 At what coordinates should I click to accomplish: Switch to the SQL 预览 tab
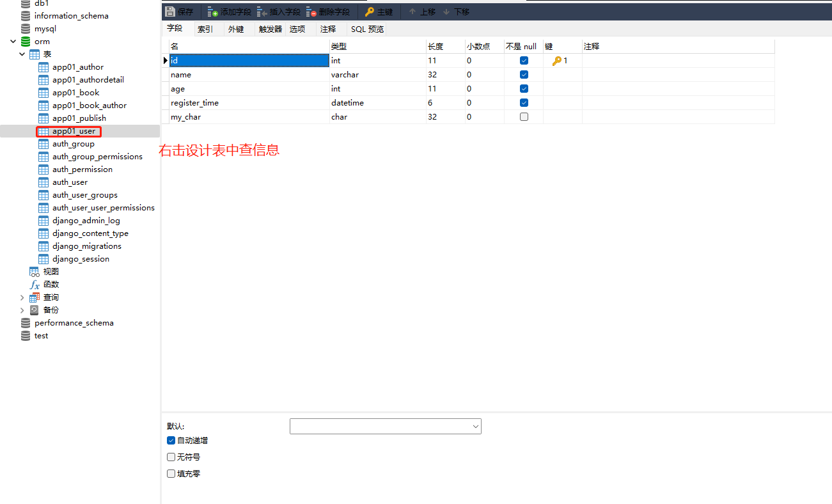click(x=367, y=29)
